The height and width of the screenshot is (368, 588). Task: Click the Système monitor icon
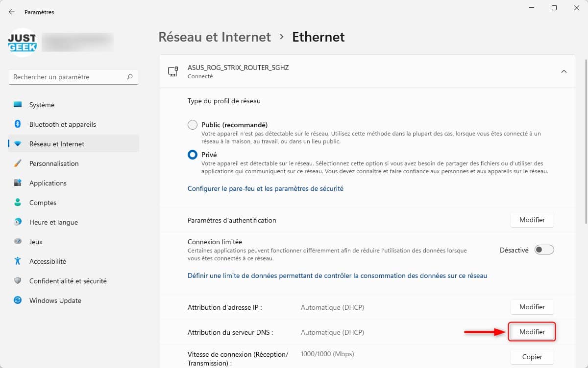pyautogui.click(x=18, y=105)
